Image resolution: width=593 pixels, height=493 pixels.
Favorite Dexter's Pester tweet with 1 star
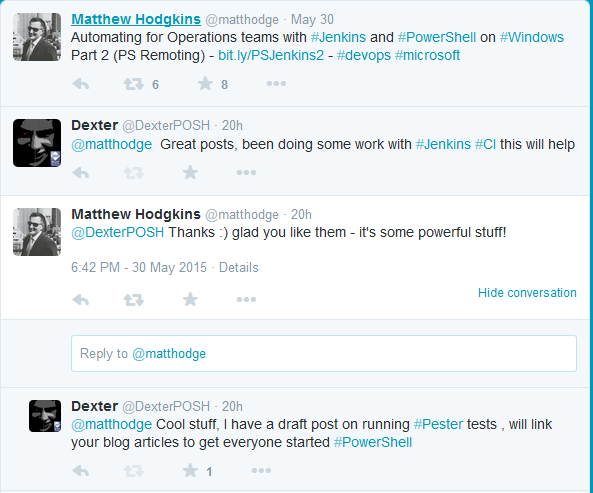[190, 470]
